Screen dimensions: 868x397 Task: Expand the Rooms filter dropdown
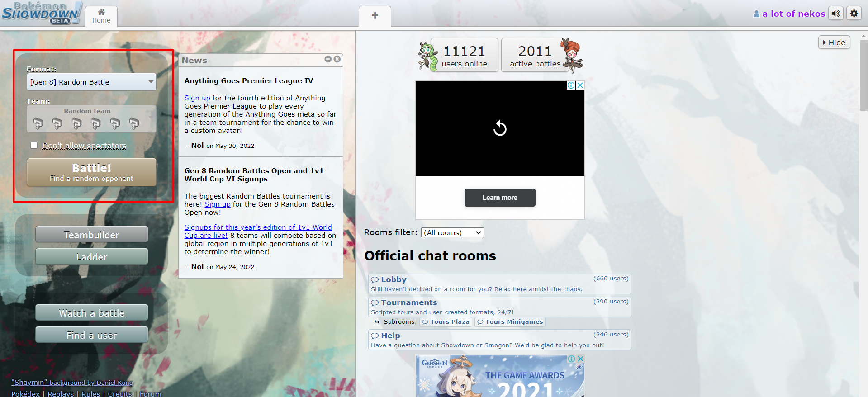pyautogui.click(x=452, y=232)
